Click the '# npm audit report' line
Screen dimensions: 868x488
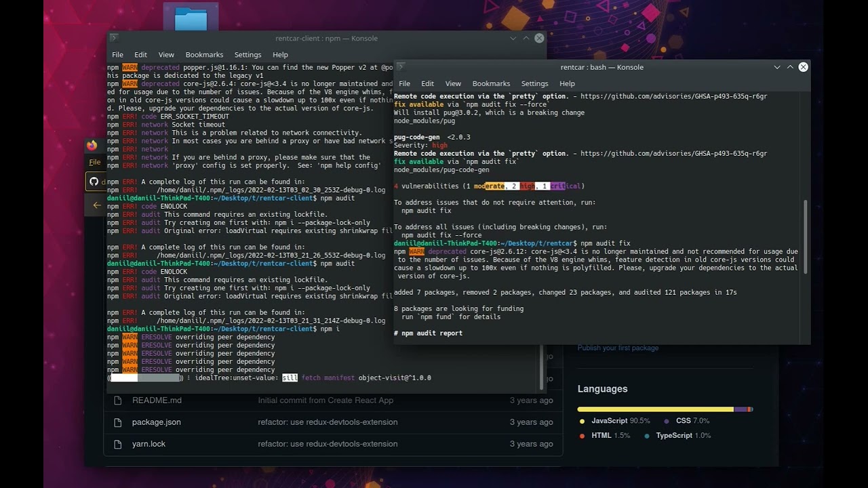click(x=428, y=333)
